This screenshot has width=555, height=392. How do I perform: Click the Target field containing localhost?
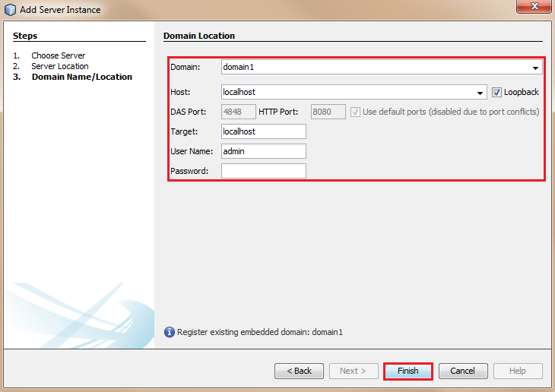(x=264, y=131)
